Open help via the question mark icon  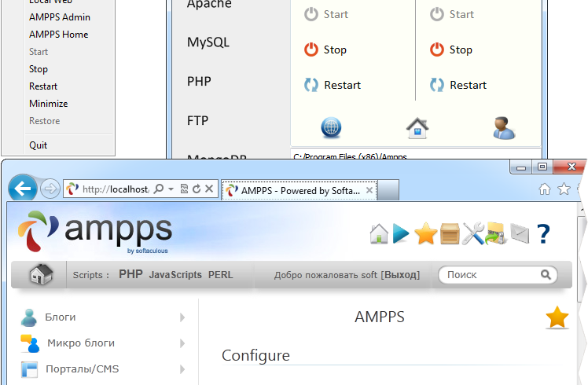coord(542,233)
